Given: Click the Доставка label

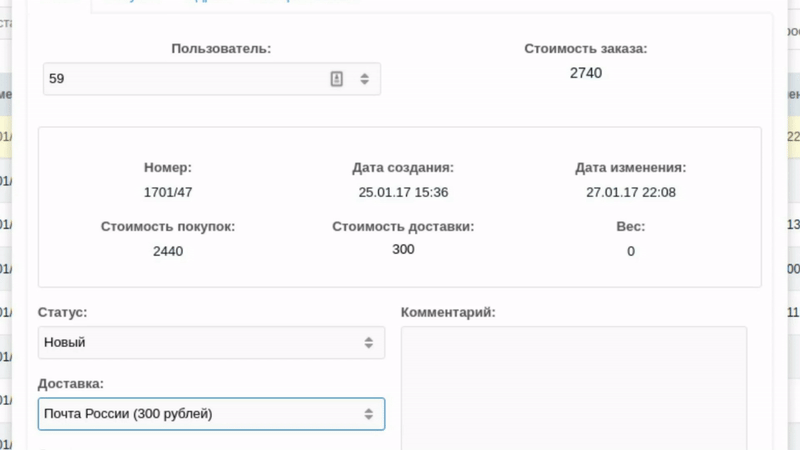Looking at the screenshot, I should click(71, 384).
